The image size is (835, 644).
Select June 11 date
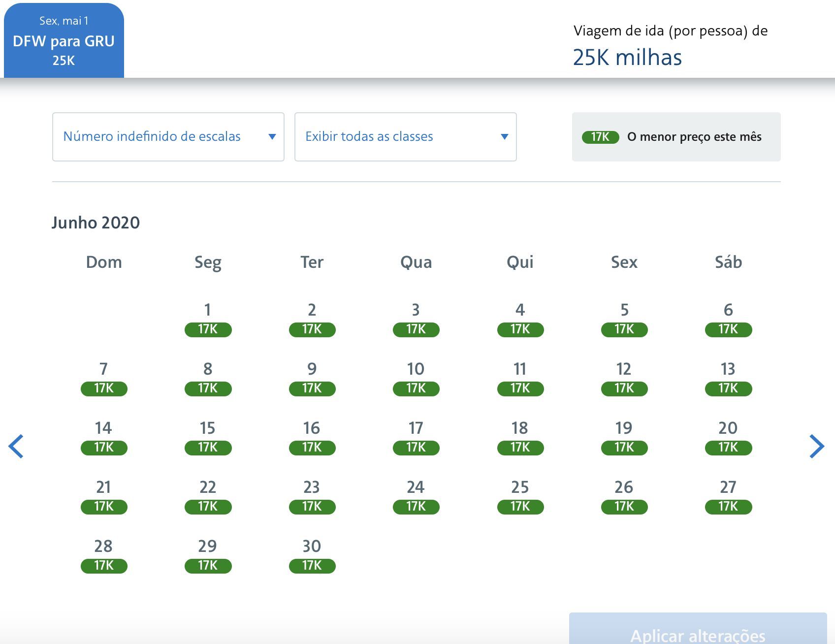[520, 378]
